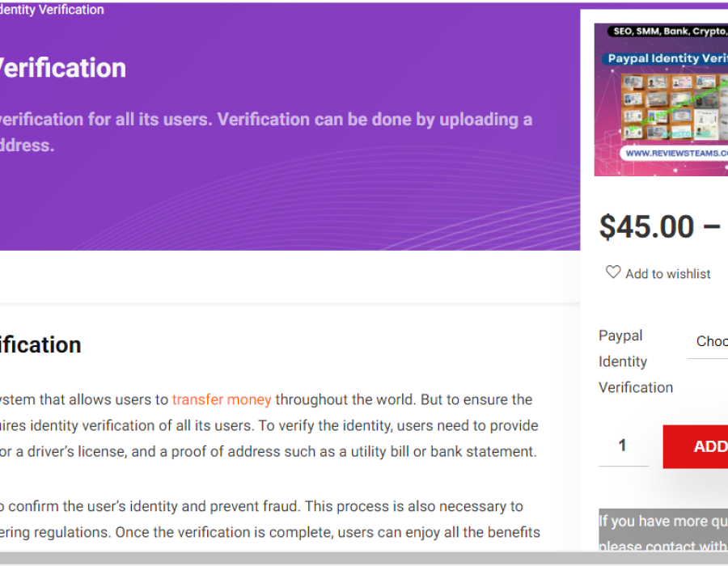This screenshot has width=728, height=566.
Task: Click the Identity Verification breadcrumb text
Action: (52, 10)
